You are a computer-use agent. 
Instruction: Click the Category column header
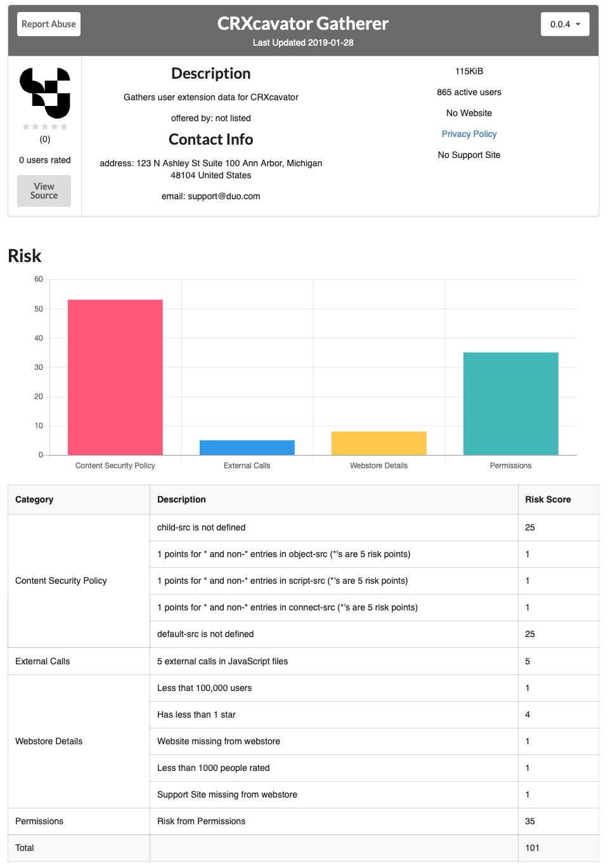[34, 499]
